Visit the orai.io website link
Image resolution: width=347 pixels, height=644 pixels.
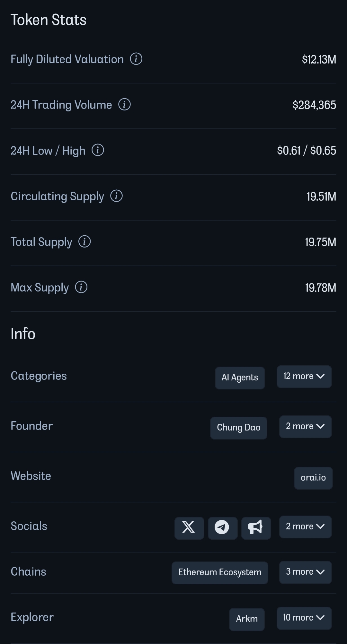coord(313,478)
